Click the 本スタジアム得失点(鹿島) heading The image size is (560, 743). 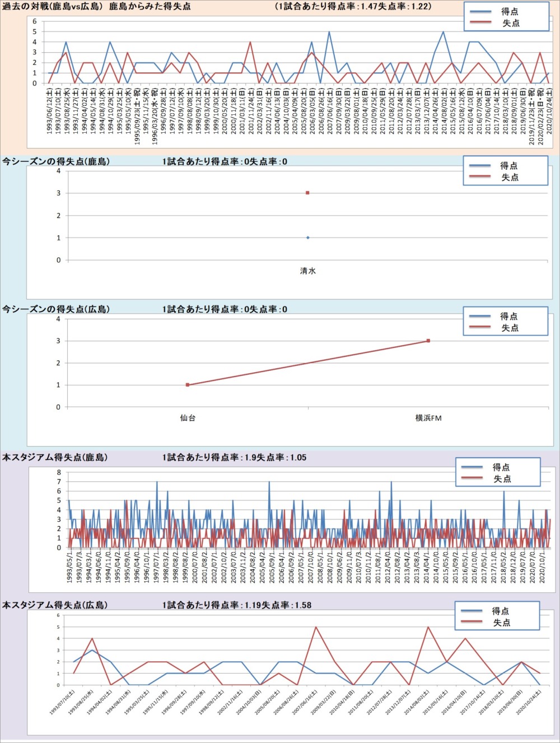55,457
